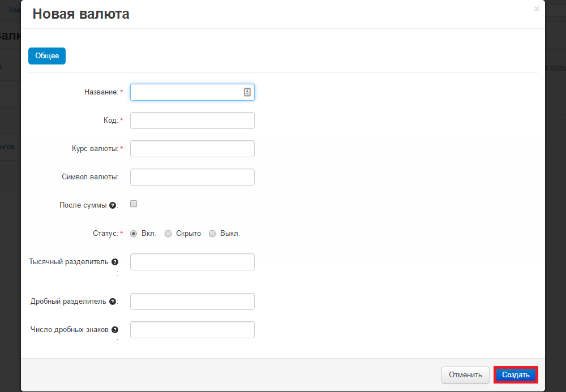Close the Новая валюта dialog with X
Viewport: 566px width, 392px height.
[x=537, y=9]
